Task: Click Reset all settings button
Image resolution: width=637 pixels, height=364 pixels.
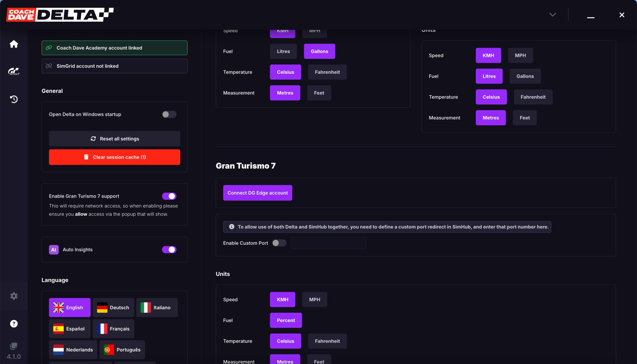Action: [114, 139]
